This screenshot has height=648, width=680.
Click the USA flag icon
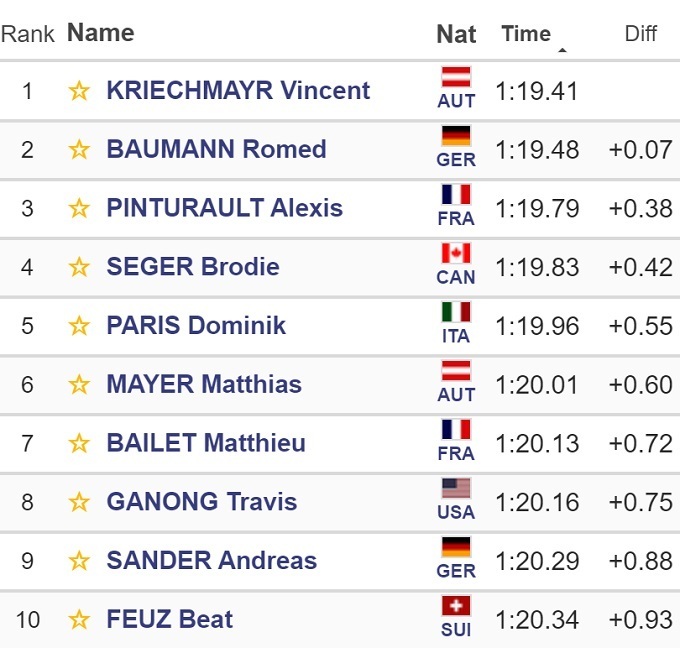456,488
